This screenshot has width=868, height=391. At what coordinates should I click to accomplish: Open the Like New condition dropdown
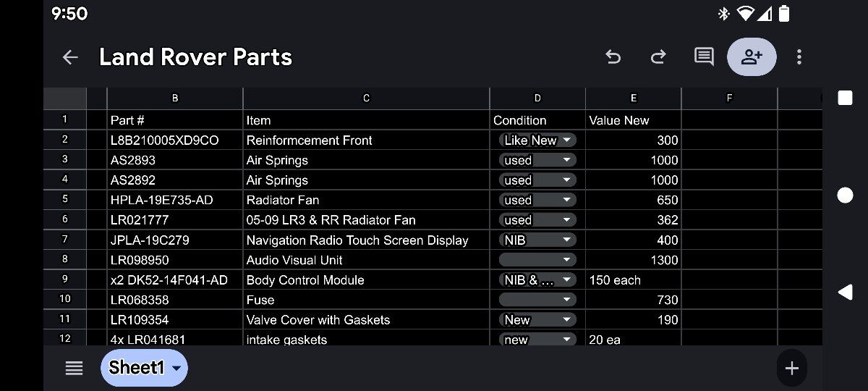pos(537,140)
